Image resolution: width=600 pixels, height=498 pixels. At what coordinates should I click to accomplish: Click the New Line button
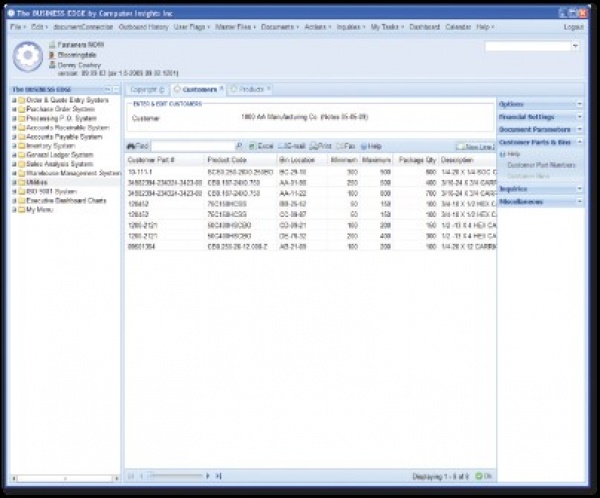476,147
